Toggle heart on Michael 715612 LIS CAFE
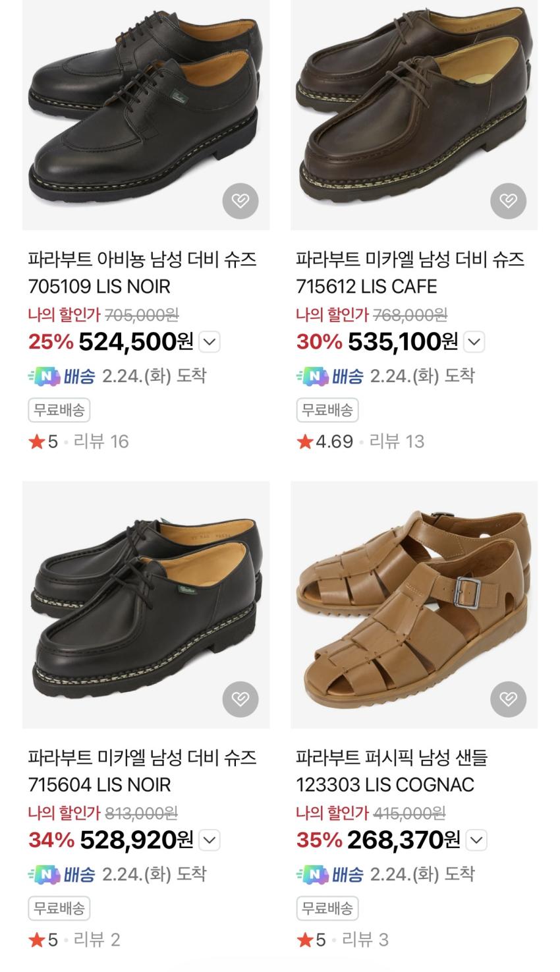Image resolution: width=560 pixels, height=972 pixels. tap(508, 200)
